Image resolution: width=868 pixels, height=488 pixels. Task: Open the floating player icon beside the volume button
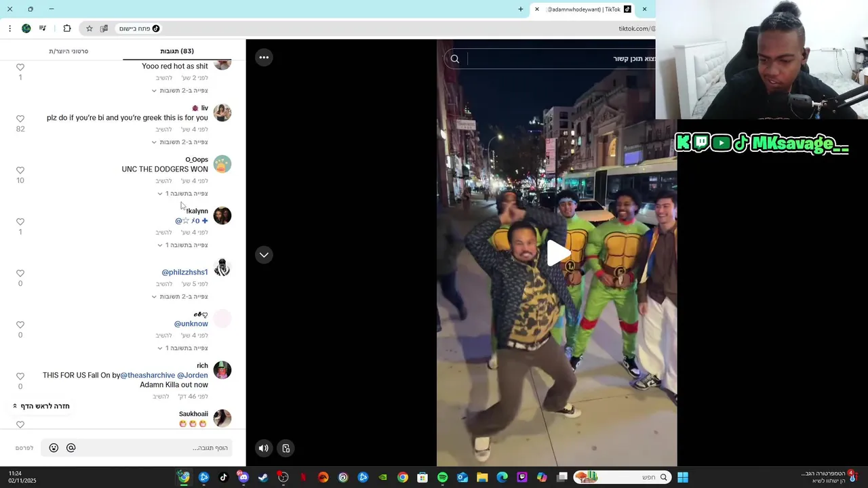pyautogui.click(x=286, y=448)
